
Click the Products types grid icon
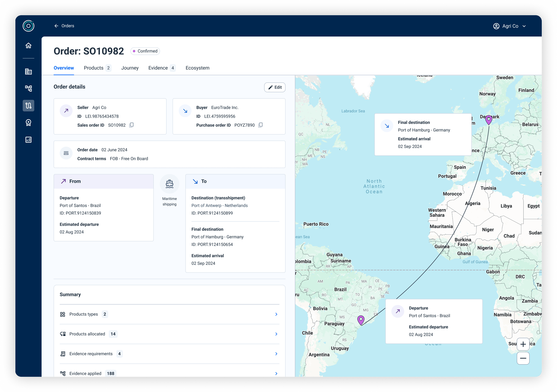click(x=63, y=314)
